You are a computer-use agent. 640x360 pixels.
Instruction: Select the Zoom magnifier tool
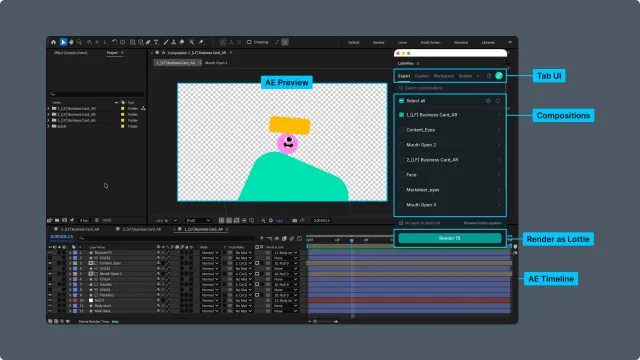coord(79,42)
